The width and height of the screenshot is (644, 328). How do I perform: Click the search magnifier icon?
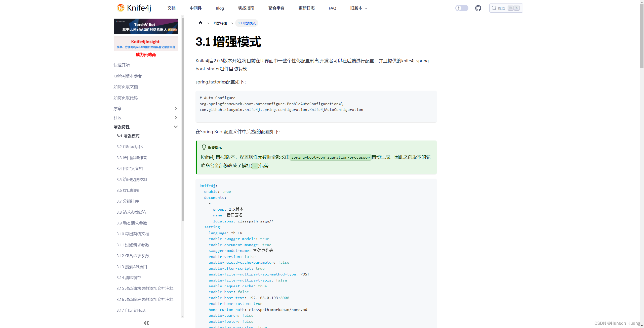coord(494,8)
